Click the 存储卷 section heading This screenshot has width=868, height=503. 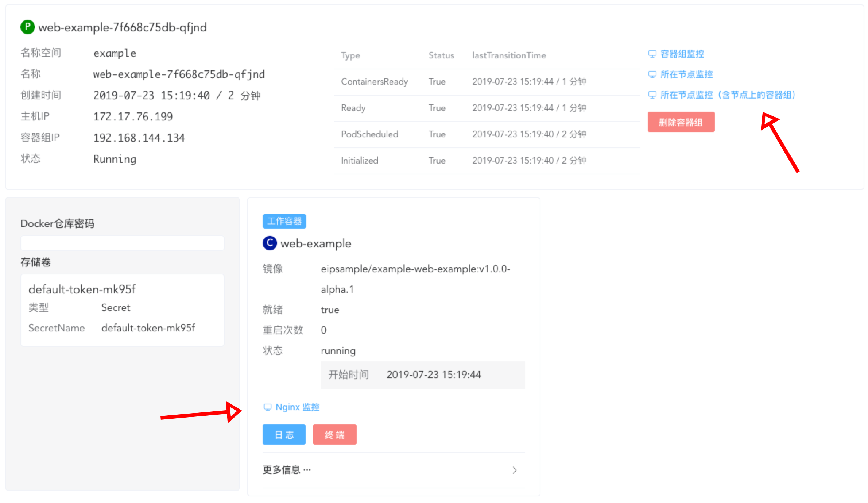point(35,262)
